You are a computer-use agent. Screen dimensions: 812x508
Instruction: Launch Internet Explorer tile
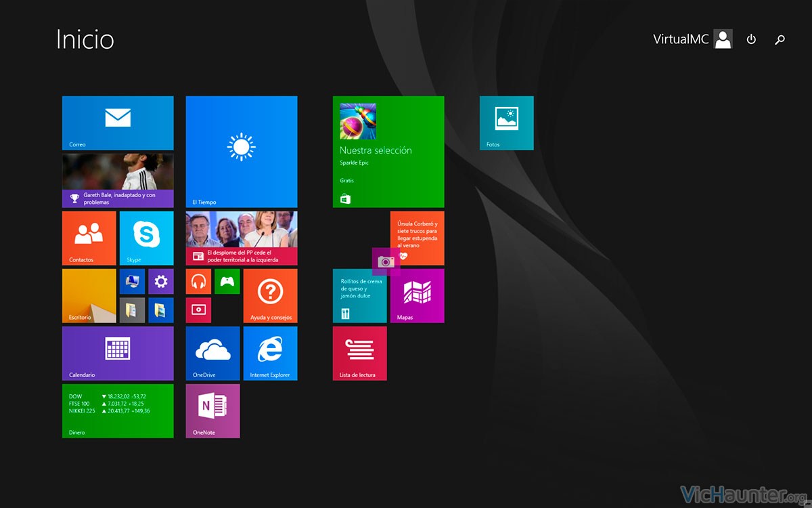[x=271, y=354]
